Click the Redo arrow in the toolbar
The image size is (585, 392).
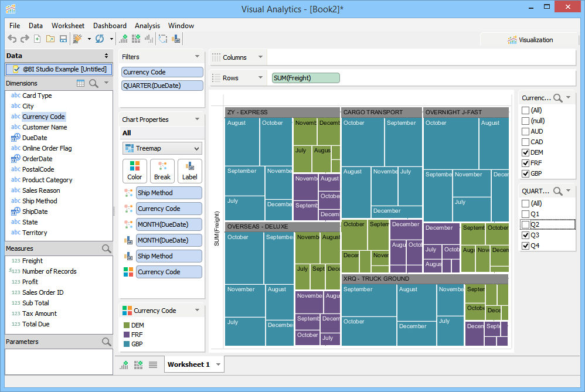point(25,39)
